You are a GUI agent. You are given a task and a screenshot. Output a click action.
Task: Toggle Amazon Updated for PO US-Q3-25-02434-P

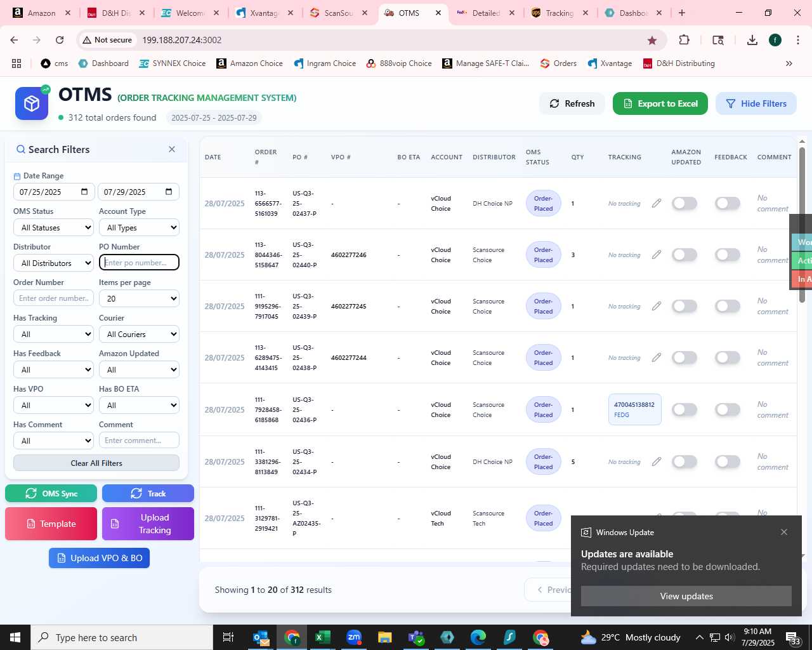tap(684, 461)
